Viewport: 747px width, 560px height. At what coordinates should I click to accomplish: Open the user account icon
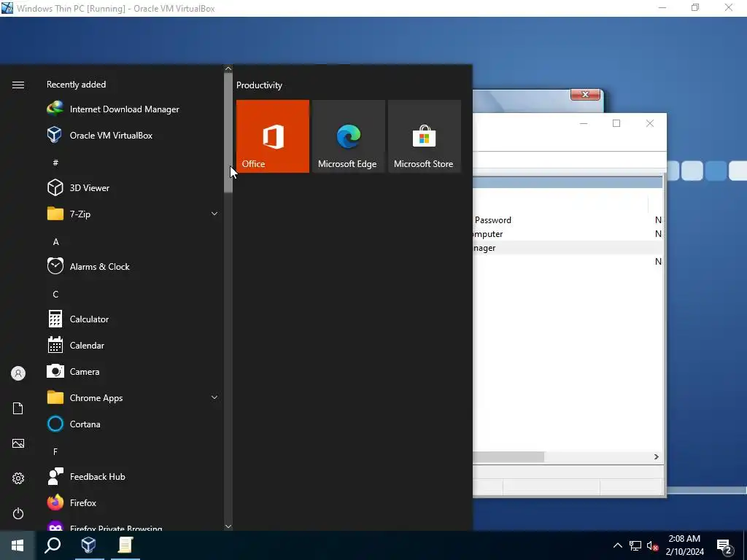(x=18, y=373)
